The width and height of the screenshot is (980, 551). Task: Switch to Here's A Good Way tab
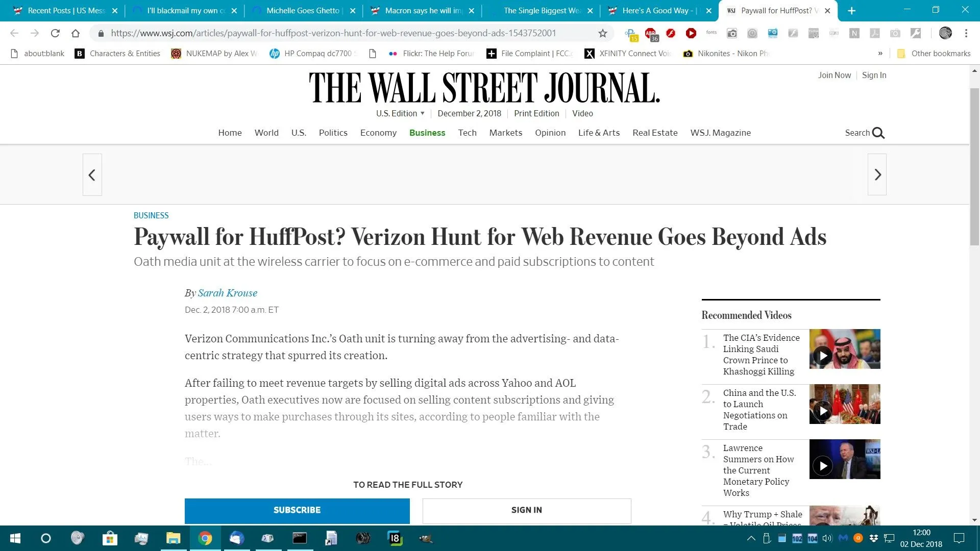659,11
